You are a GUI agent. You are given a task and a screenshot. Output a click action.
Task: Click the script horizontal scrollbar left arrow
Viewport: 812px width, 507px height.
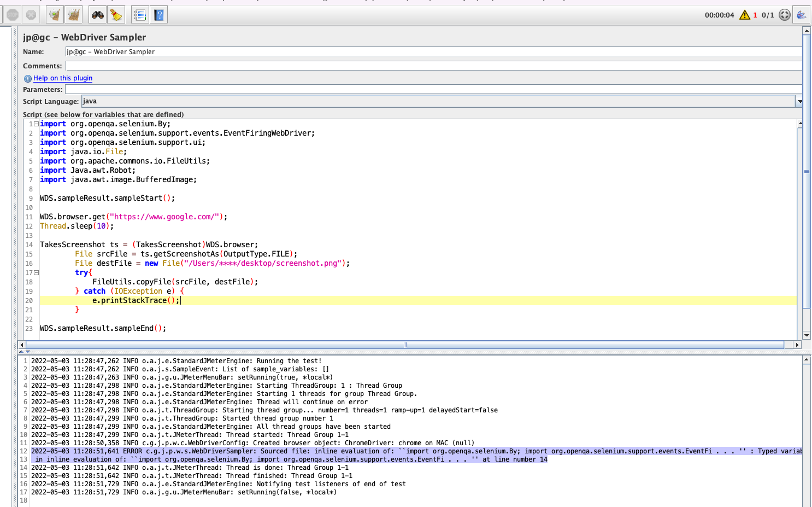coord(22,345)
